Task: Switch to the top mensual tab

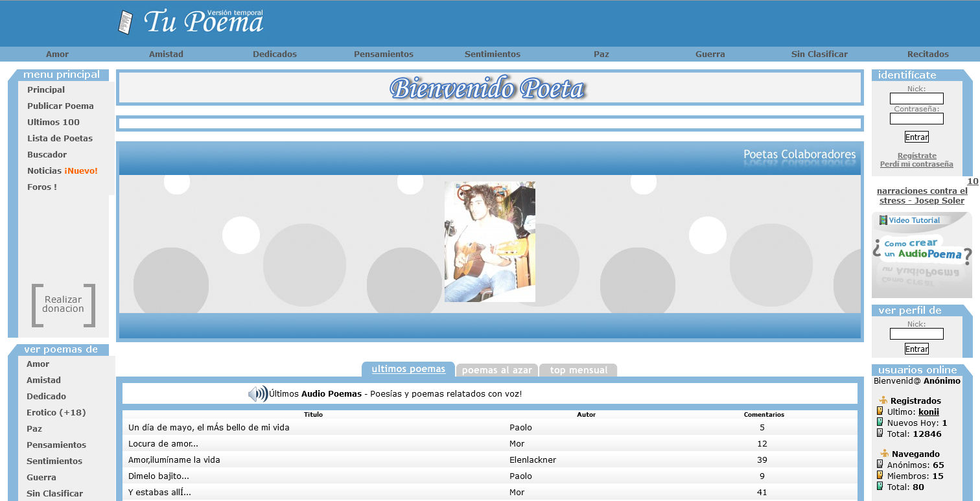Action: [x=578, y=370]
